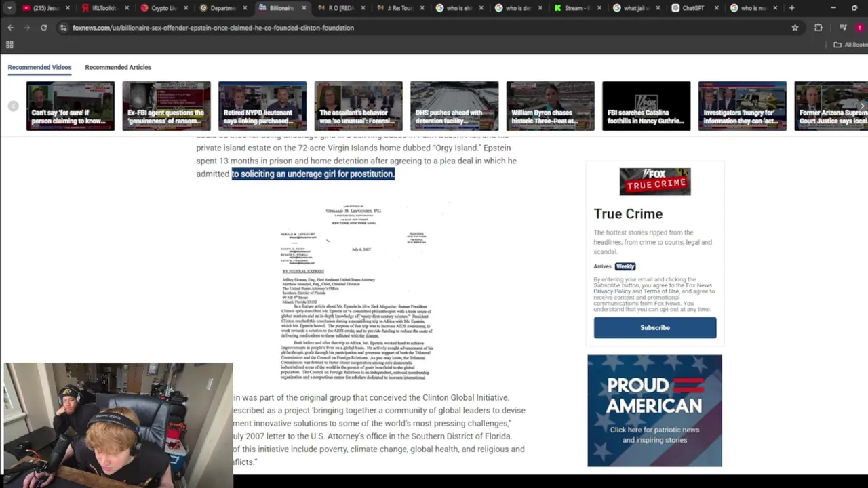Screen dimensions: 868x488
Task: Play "Can't say 'for sure' if person" video
Action: 71,106
